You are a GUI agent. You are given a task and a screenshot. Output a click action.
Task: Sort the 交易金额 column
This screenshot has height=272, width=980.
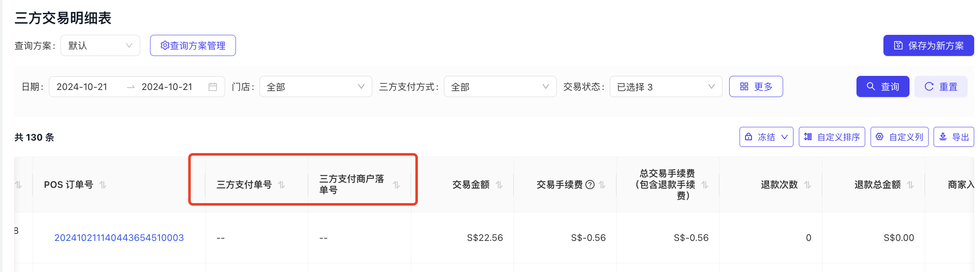click(499, 185)
